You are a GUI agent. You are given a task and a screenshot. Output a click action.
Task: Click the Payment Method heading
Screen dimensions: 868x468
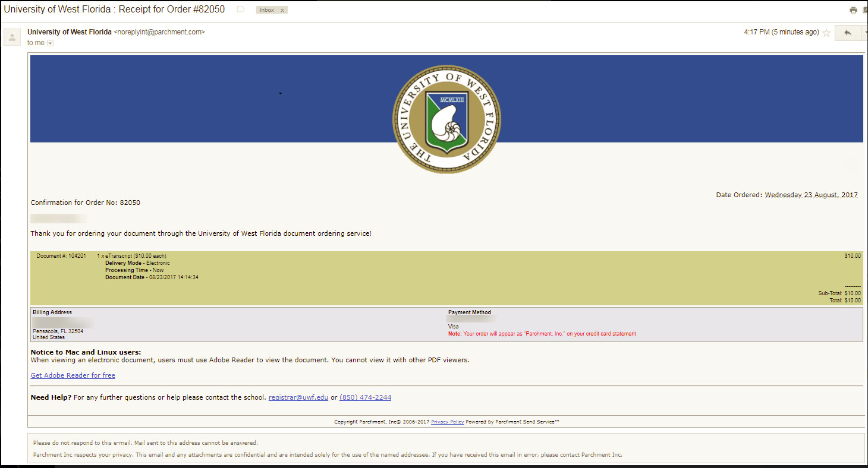tap(470, 312)
